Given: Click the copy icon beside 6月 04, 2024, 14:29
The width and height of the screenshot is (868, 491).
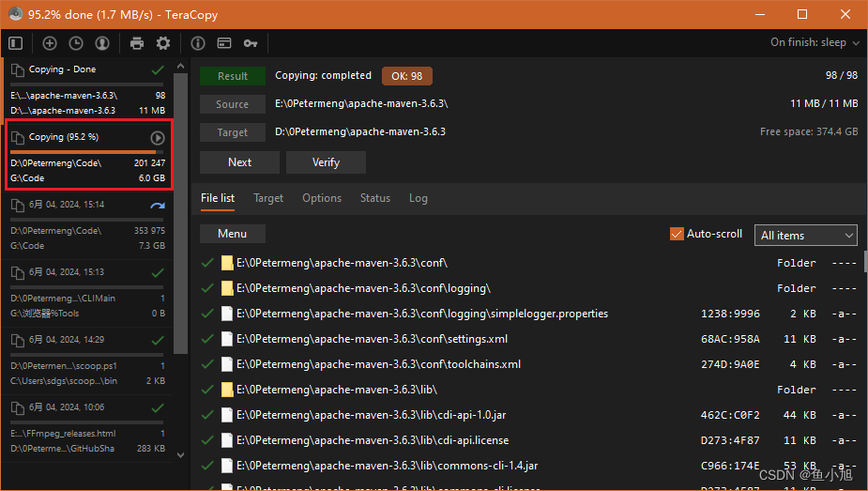Looking at the screenshot, I should click(x=18, y=340).
